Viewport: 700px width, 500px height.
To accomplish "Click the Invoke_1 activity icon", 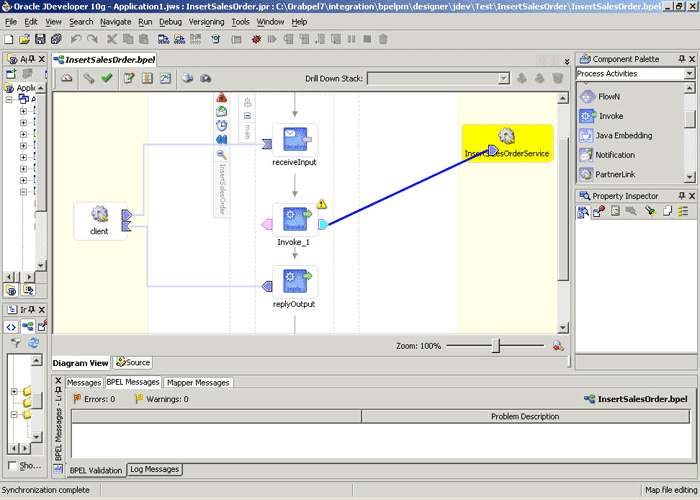I will coord(295,219).
